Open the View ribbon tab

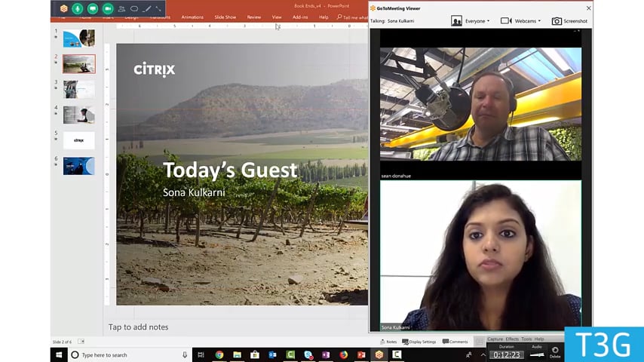[x=277, y=17]
